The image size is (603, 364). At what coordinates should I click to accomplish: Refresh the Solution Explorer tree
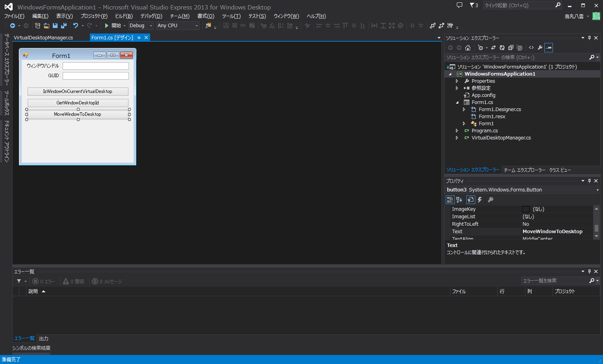point(502,48)
